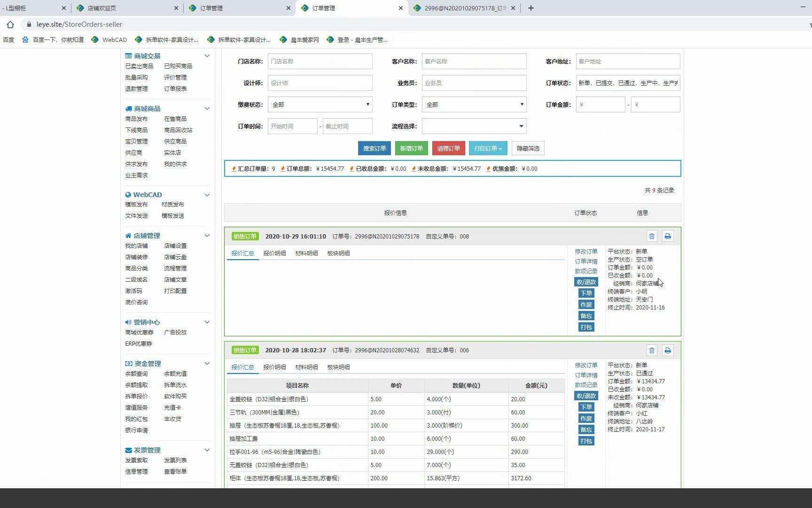Close the L型橱柜 browser tab
812x508 pixels.
(64, 8)
